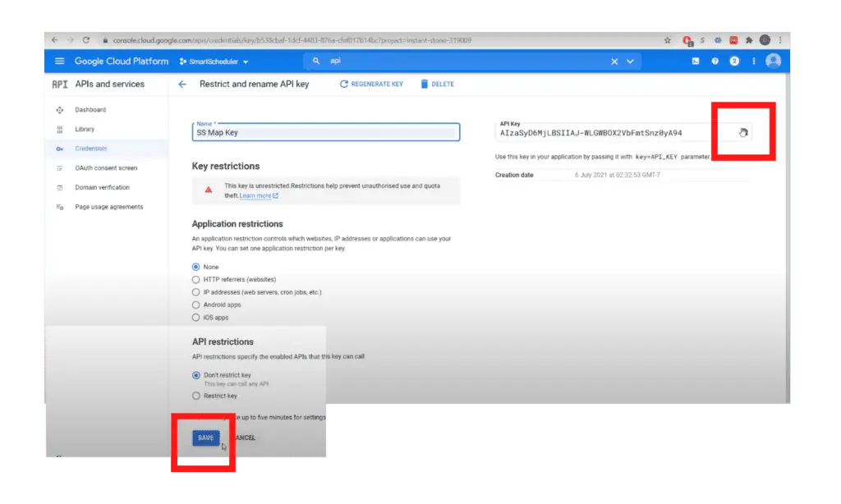Viewport: 841px width, 504px height.
Task: Bookmark this page with the star icon
Action: [666, 40]
